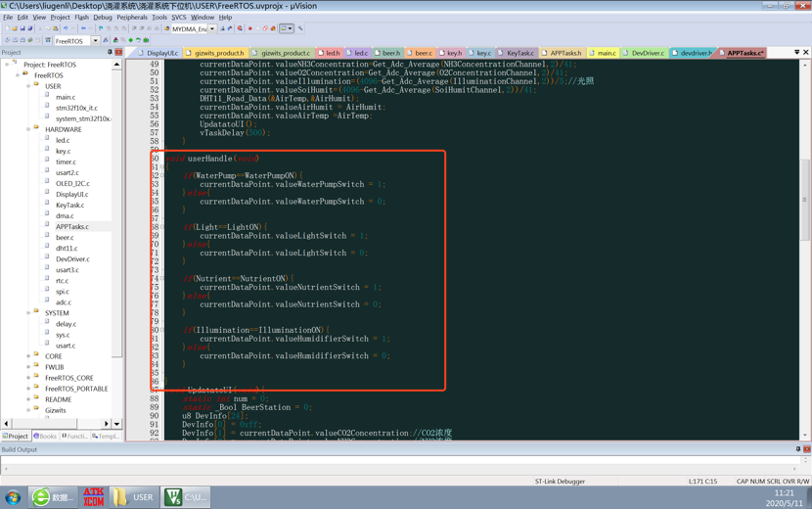Click the Save All toolbar icon
Screen dimensions: 812x509
point(30,28)
